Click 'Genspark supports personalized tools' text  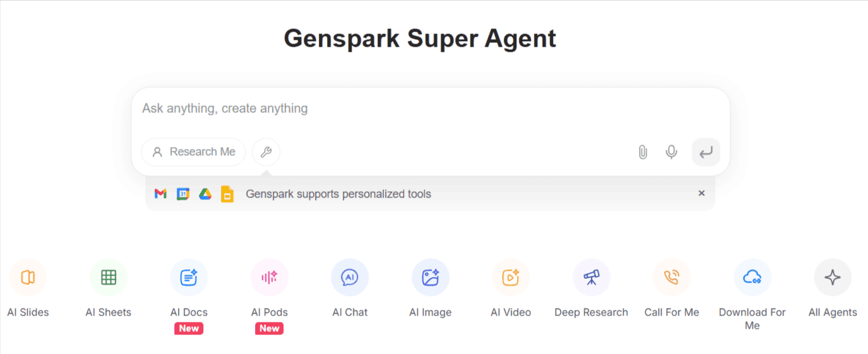click(x=338, y=194)
